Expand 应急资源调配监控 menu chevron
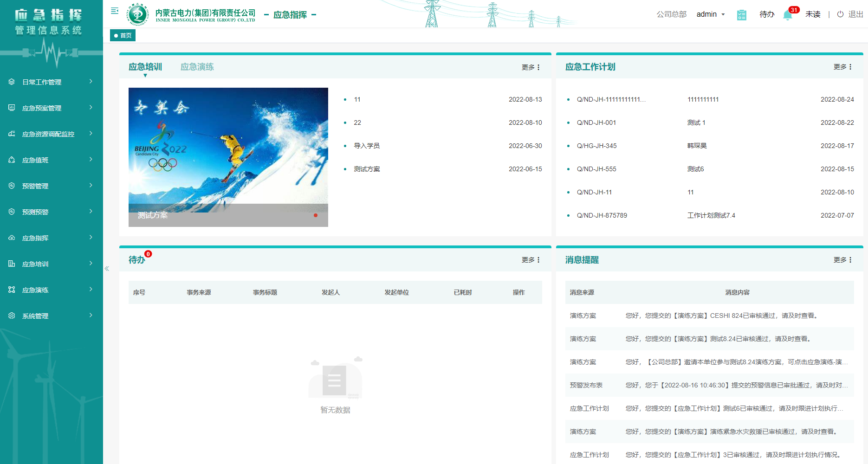The width and height of the screenshot is (868, 464). pyautogui.click(x=91, y=134)
